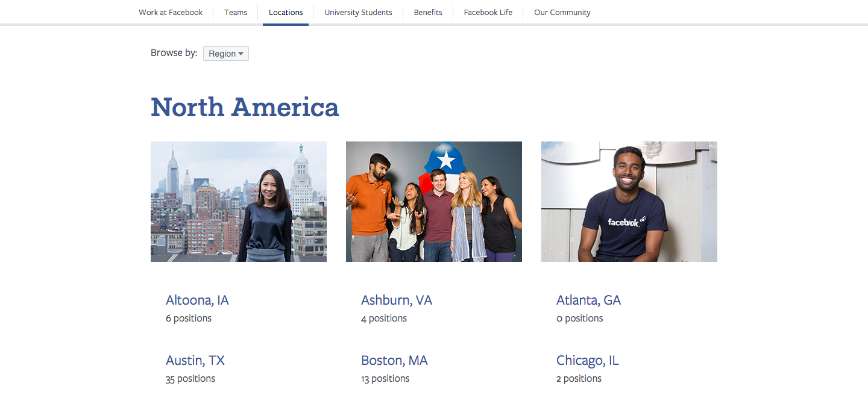The height and width of the screenshot is (401, 868).
Task: Open the Austin, TX location link
Action: (195, 360)
